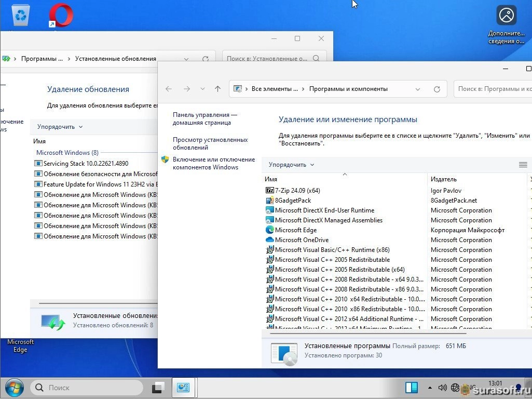Collapse the Microsoft Windows (8) group
The width and height of the screenshot is (532, 399).
click(67, 152)
